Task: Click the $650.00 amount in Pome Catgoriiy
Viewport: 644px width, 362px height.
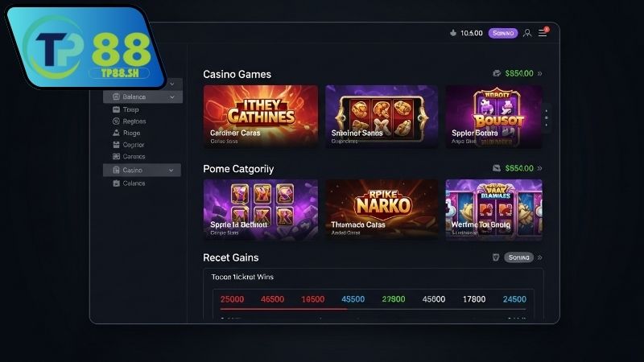Action: click(519, 168)
